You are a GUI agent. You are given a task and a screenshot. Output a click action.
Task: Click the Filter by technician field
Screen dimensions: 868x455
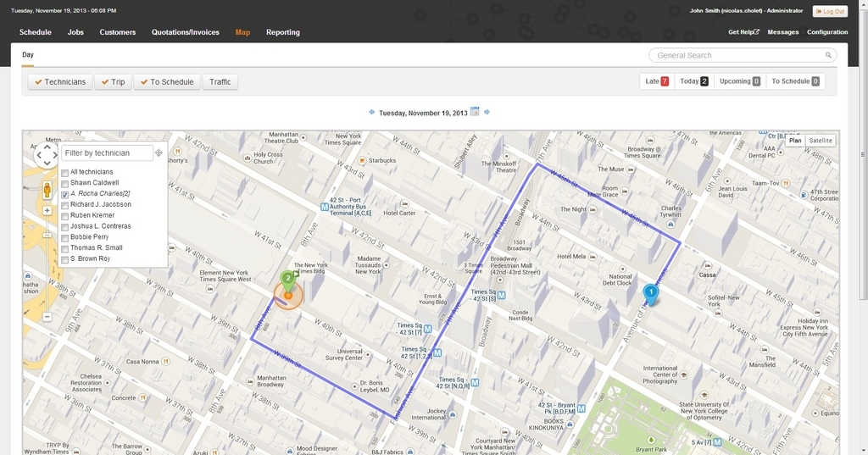107,153
